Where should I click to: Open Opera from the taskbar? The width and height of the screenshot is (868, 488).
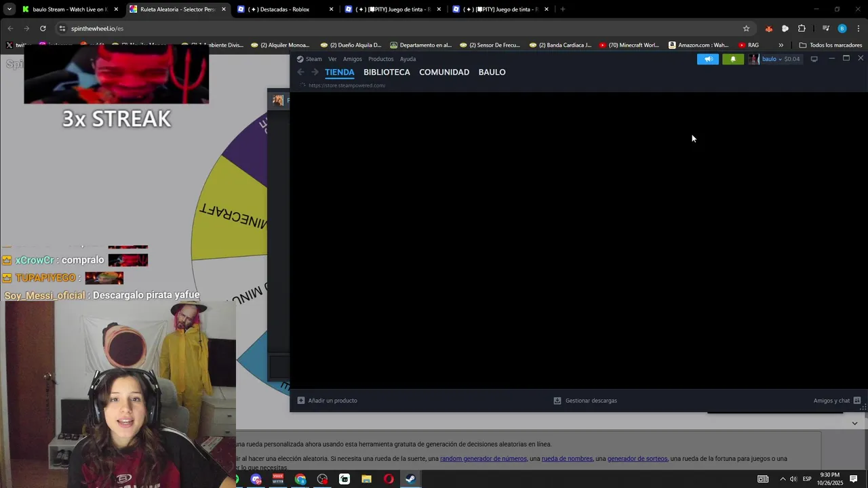pos(389,479)
